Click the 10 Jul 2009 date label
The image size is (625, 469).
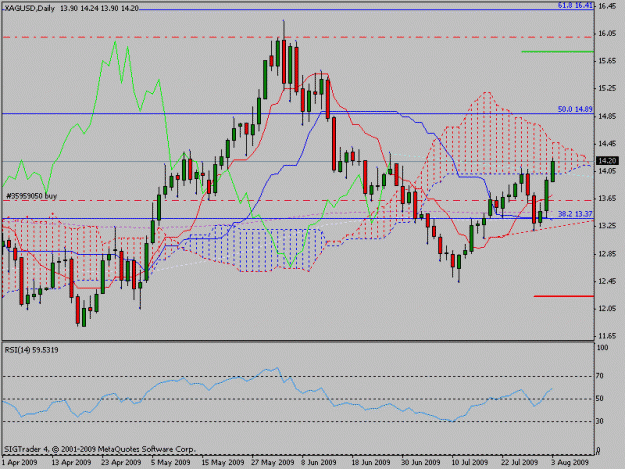[470, 462]
